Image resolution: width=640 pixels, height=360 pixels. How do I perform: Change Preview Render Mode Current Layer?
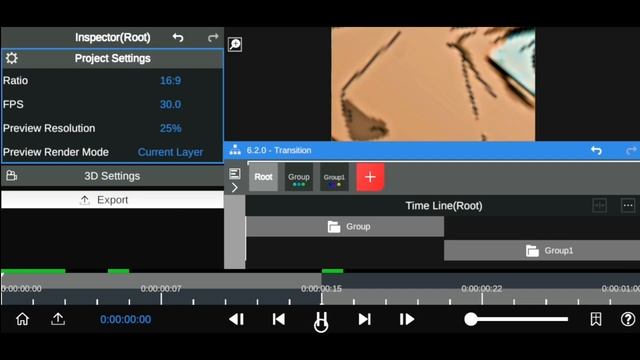pos(170,152)
